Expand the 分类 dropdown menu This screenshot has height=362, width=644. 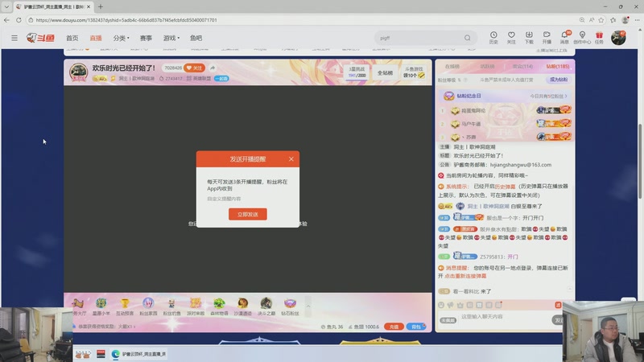(122, 38)
